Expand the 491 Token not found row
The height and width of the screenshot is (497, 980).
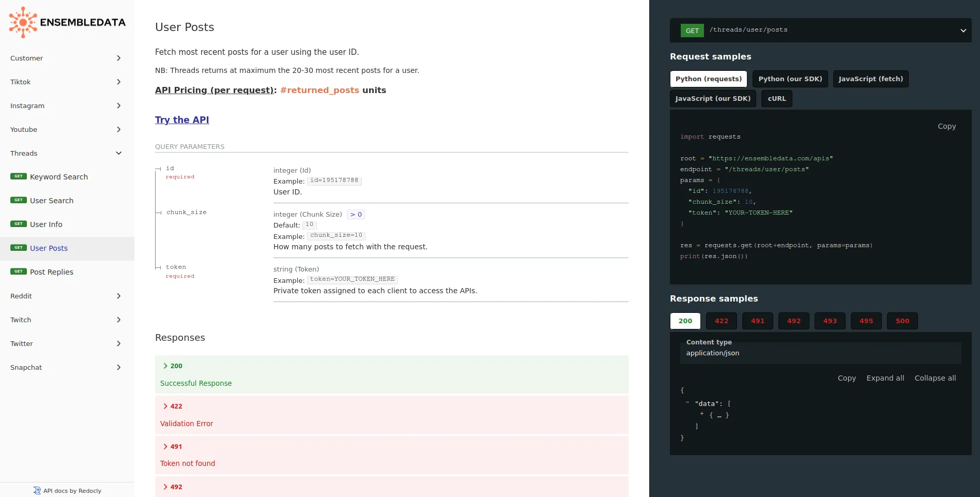tap(392, 455)
